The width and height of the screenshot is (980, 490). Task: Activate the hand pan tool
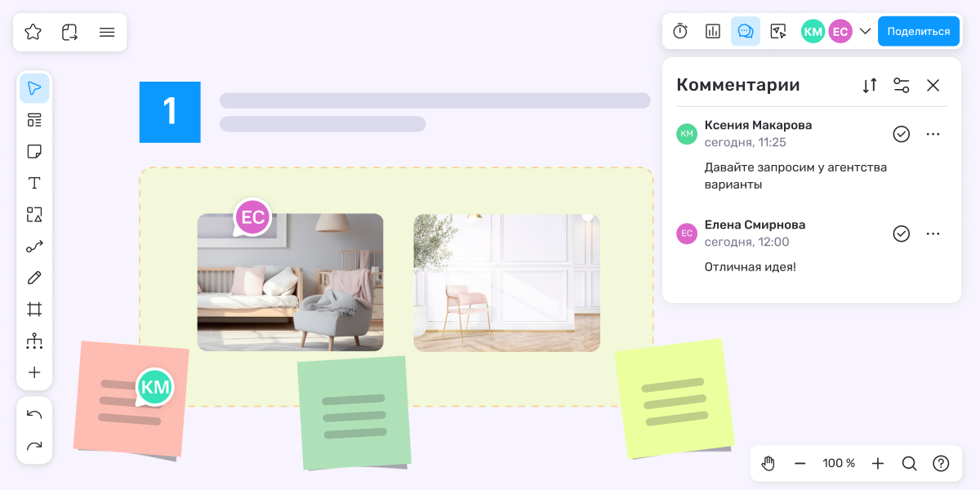(768, 463)
